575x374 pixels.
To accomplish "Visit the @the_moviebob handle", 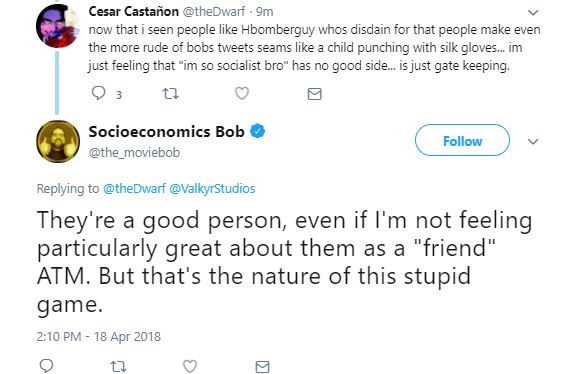I will click(x=134, y=152).
